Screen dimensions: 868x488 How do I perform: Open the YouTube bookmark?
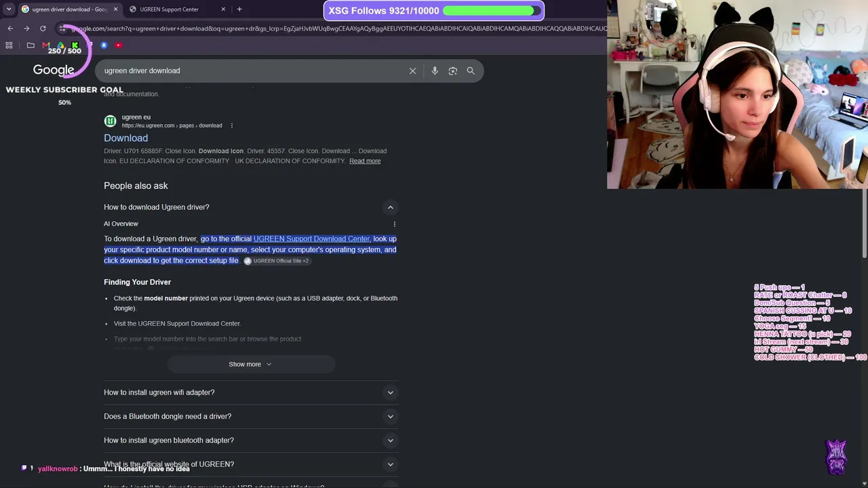tap(119, 45)
